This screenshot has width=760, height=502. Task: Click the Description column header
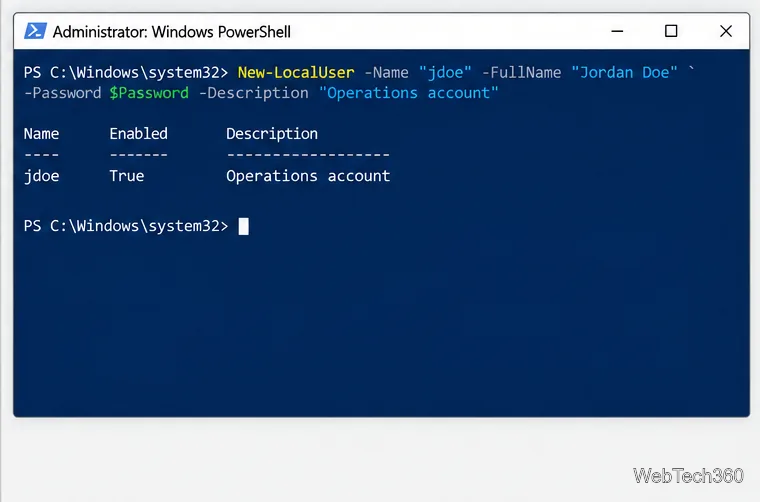point(272,134)
